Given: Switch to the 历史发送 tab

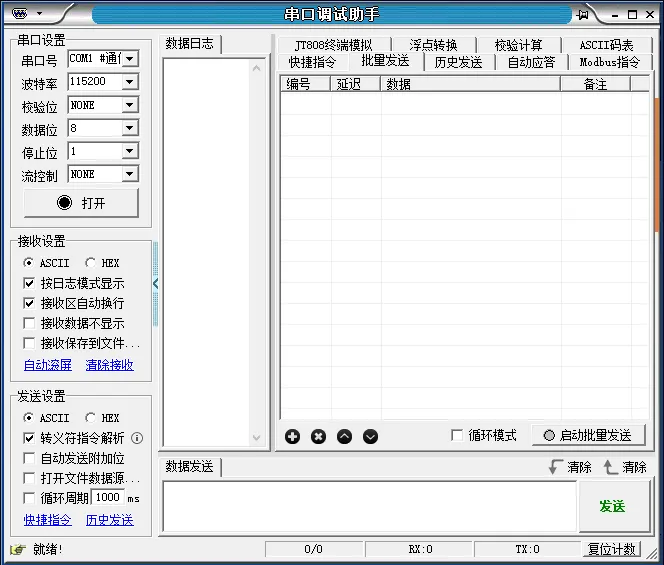Looking at the screenshot, I should coord(458,62).
